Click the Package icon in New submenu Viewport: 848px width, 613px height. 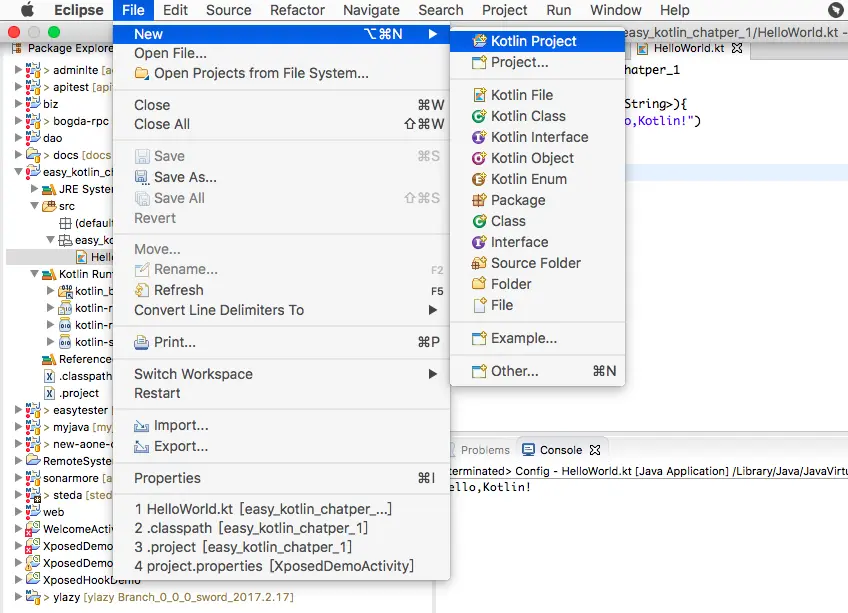click(x=479, y=200)
